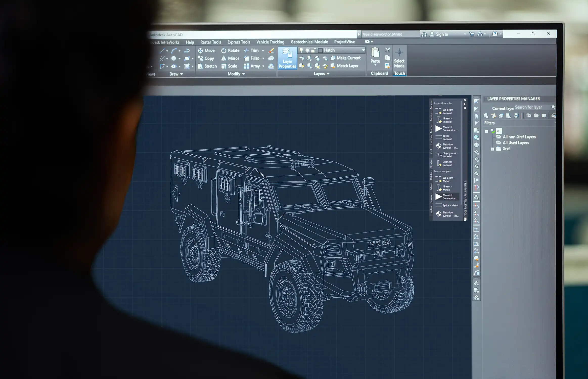
Task: Click the Match Layer button
Action: pos(345,66)
